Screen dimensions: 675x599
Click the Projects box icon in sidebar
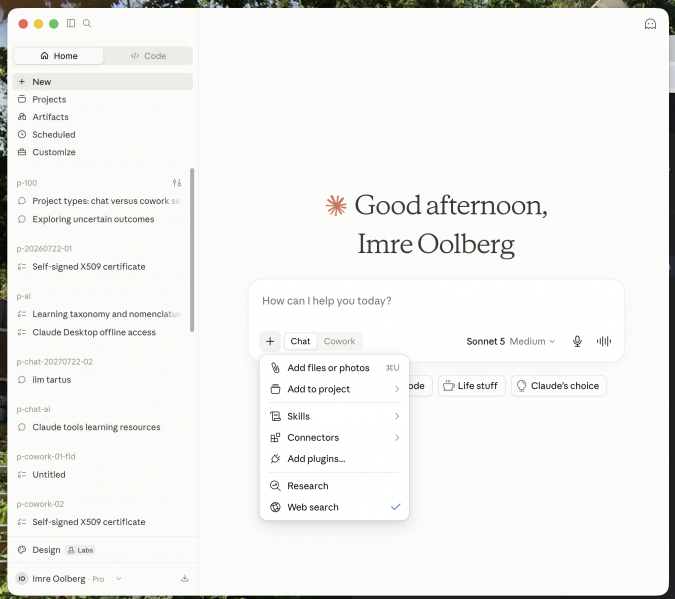[22, 99]
